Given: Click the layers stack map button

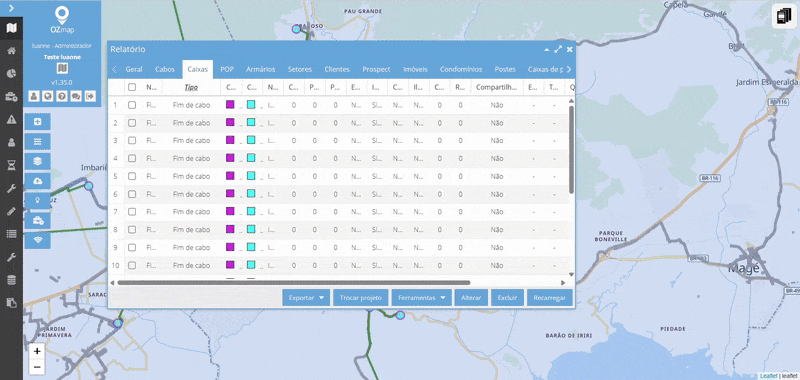Looking at the screenshot, I should [38, 161].
